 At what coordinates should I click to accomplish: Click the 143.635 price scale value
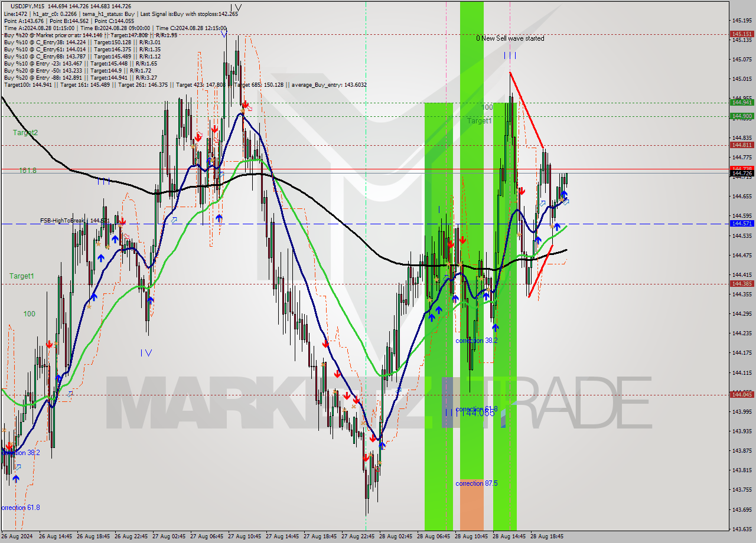[741, 529]
